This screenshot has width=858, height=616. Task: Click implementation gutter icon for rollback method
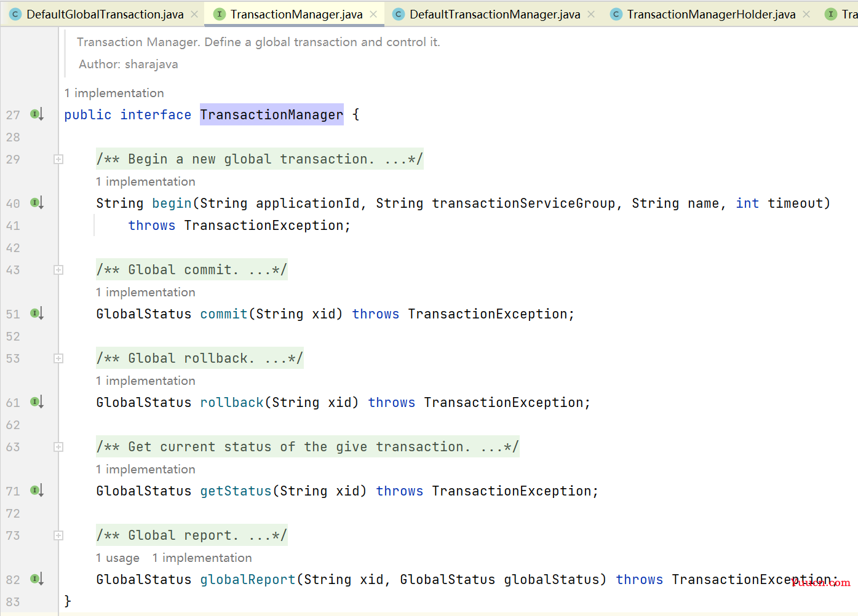click(x=37, y=402)
